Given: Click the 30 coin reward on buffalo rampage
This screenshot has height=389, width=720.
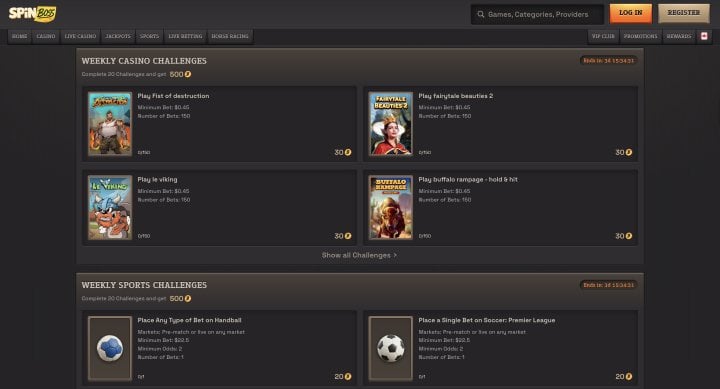Looking at the screenshot, I should 624,236.
